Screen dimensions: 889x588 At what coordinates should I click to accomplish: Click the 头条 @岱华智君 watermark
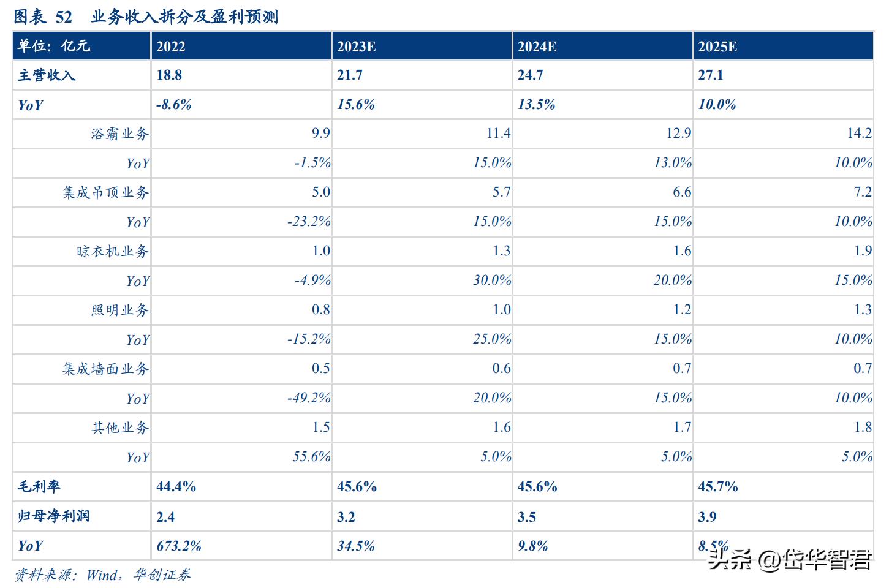click(x=790, y=559)
